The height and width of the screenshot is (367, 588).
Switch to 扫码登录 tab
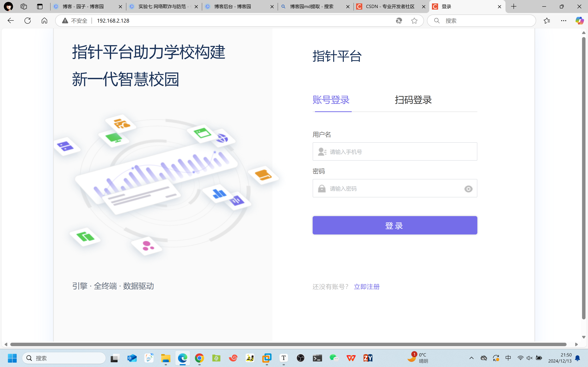(413, 100)
